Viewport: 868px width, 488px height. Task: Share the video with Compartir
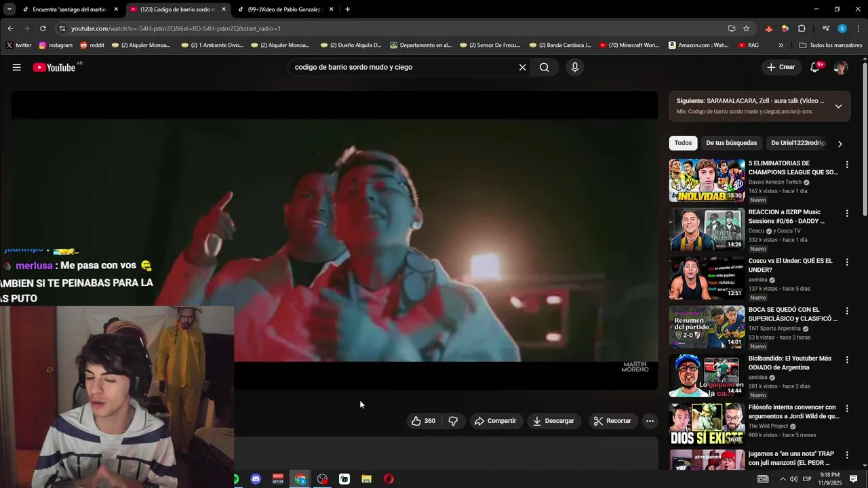[496, 421]
